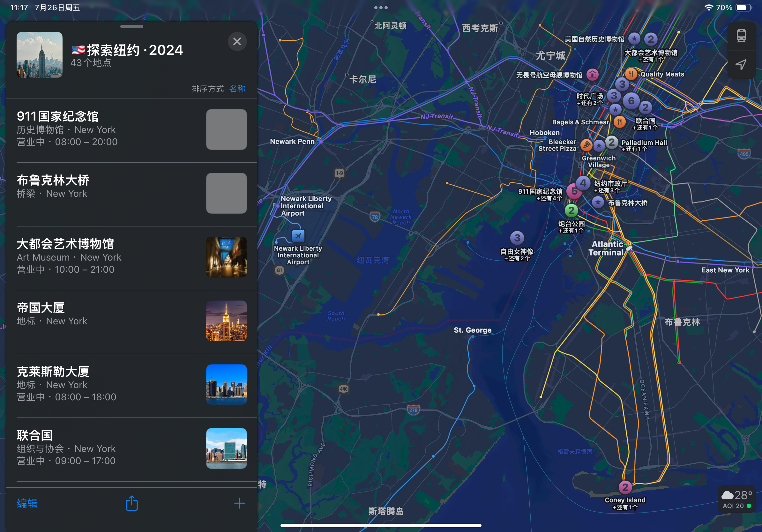Tap the 纽瓦克湾 water label

pyautogui.click(x=372, y=260)
